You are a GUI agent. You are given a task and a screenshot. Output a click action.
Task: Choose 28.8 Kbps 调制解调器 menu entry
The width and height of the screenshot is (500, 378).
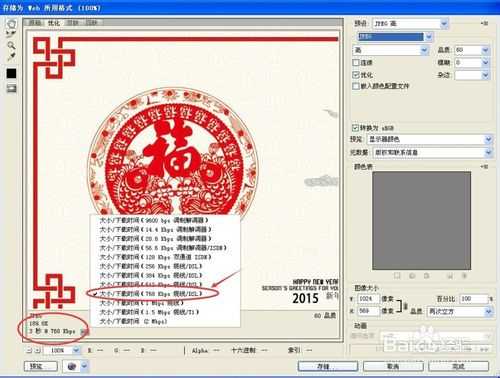(x=165, y=239)
